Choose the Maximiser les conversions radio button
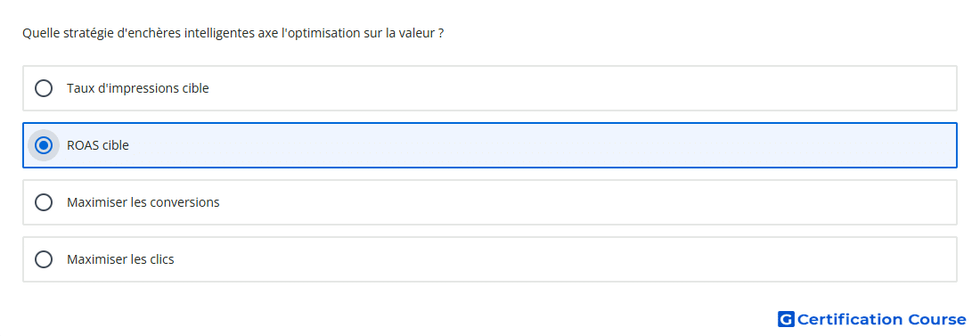Screen dimensions: 980x336 coord(44,202)
